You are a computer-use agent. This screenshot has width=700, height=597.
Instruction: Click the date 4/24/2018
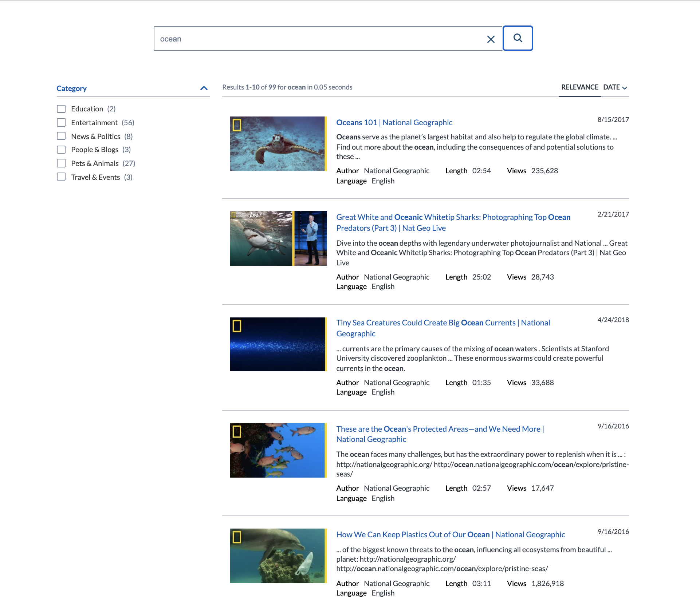[x=613, y=320]
